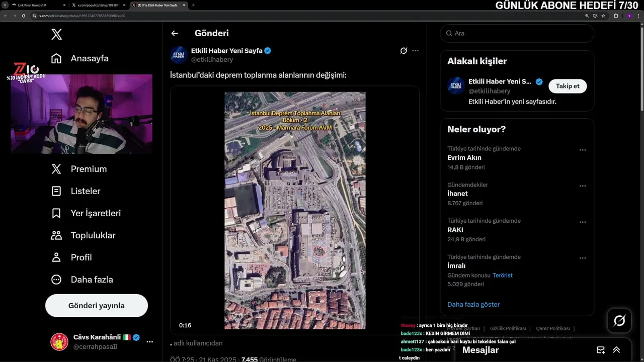The height and width of the screenshot is (362, 644).
Task: Focus the Ara search field
Action: pos(517,33)
